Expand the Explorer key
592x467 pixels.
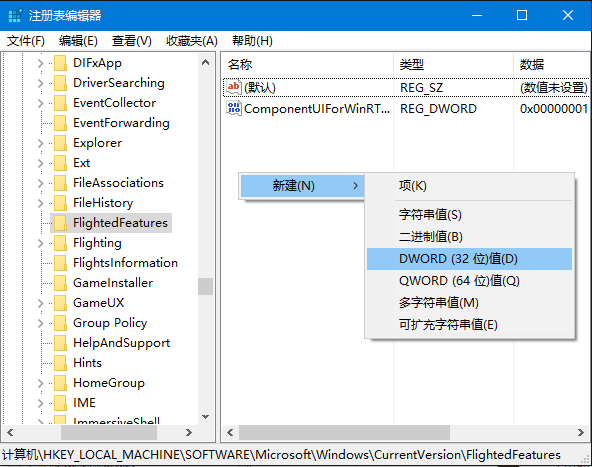(x=41, y=143)
